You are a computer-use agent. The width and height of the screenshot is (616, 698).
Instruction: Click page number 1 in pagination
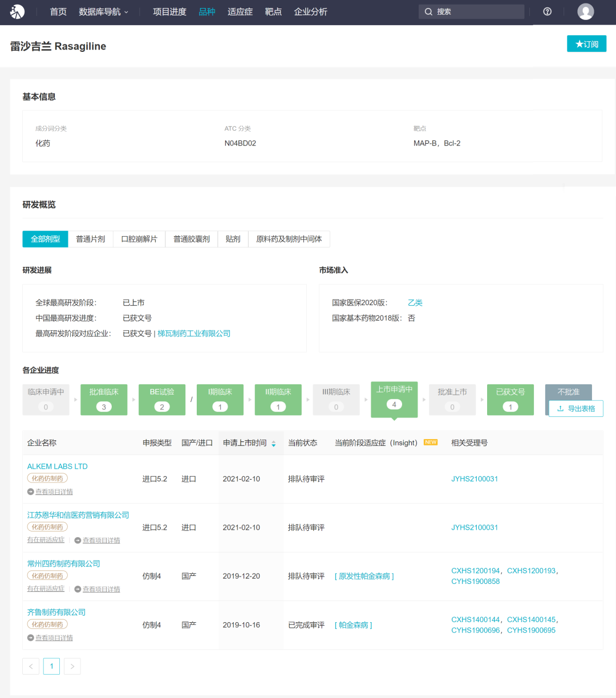coord(51,666)
